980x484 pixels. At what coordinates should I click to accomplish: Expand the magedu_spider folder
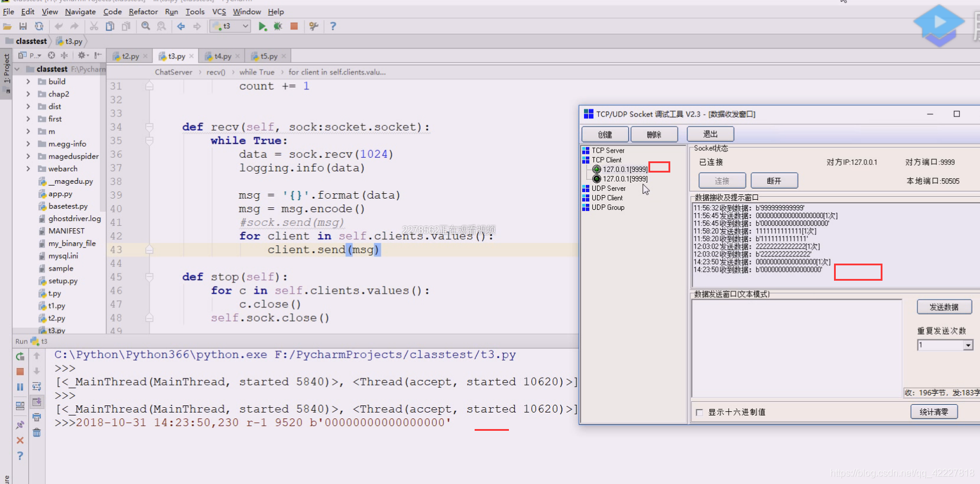tap(28, 156)
